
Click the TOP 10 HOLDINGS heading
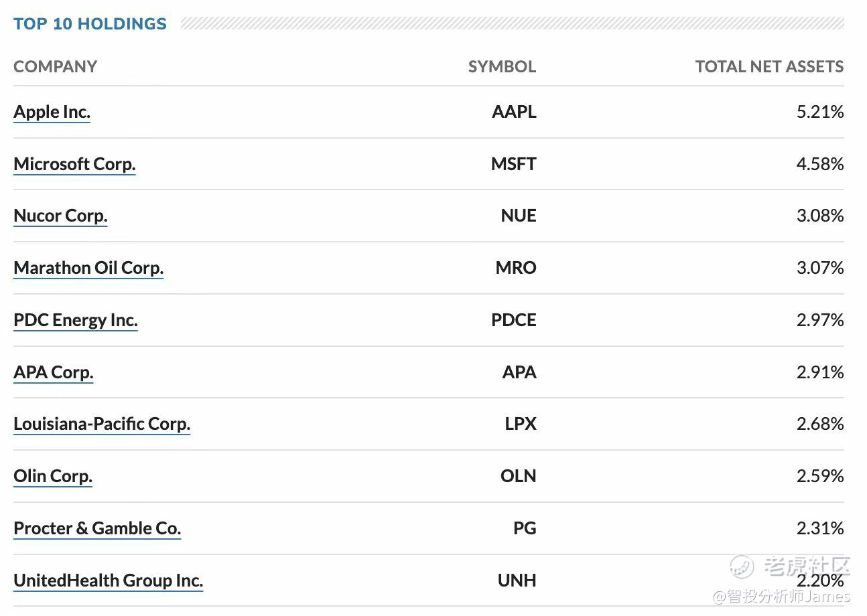click(90, 24)
